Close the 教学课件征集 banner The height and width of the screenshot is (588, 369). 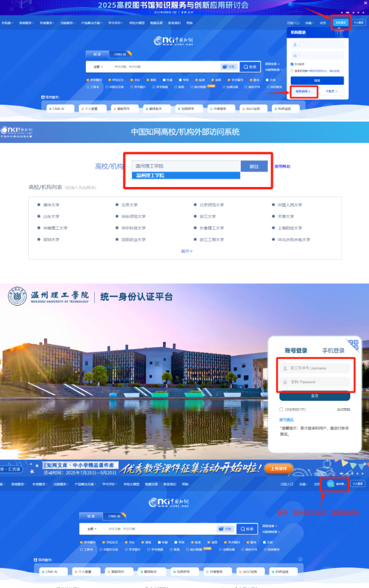pyautogui.click(x=365, y=464)
